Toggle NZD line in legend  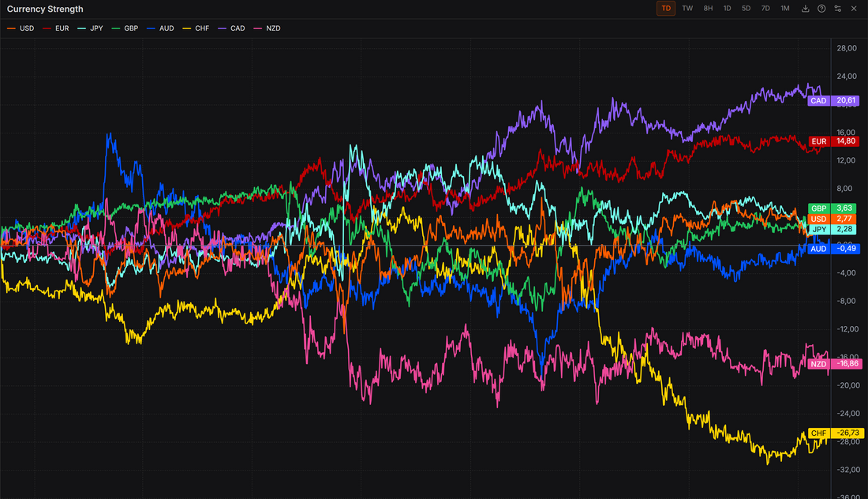click(267, 28)
